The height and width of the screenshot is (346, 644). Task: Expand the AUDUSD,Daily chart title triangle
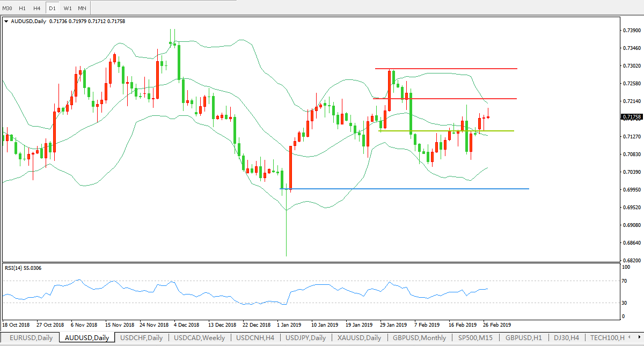tap(6, 21)
